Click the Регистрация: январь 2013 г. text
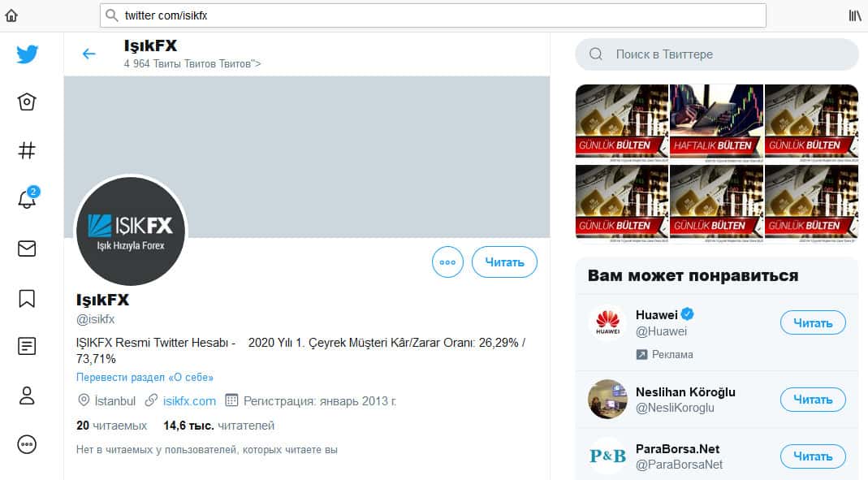Viewport: 868px width, 480px height. coord(320,401)
